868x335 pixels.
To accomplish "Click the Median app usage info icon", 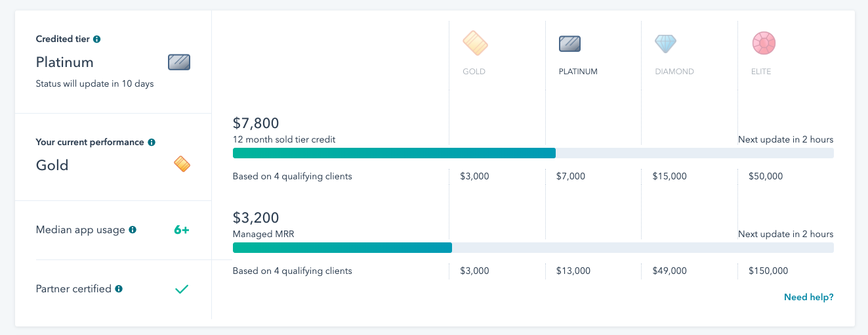I will coord(133,230).
